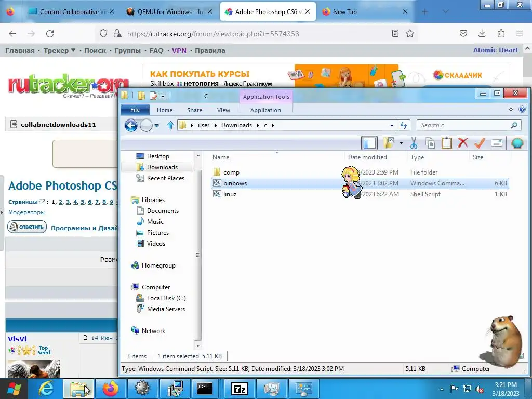Select Homegroup in the navigation pane
This screenshot has height=399, width=532.
[158, 265]
